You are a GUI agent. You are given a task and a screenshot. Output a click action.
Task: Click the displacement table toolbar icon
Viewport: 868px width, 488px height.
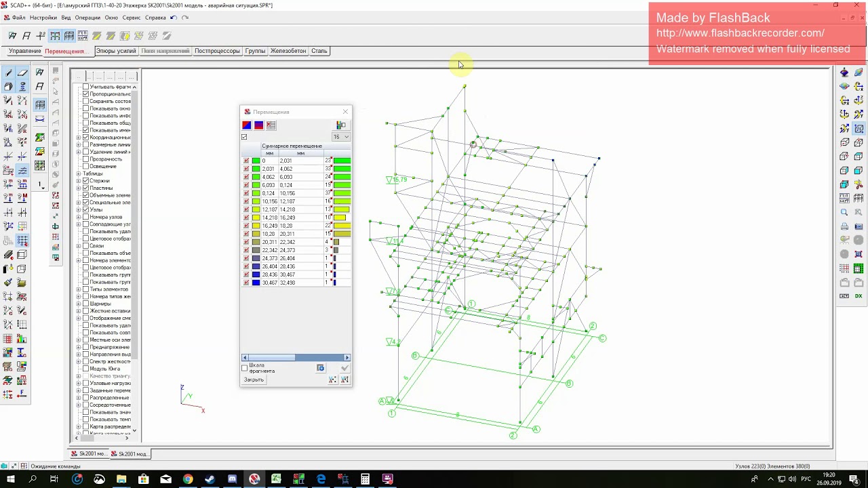[x=83, y=36]
